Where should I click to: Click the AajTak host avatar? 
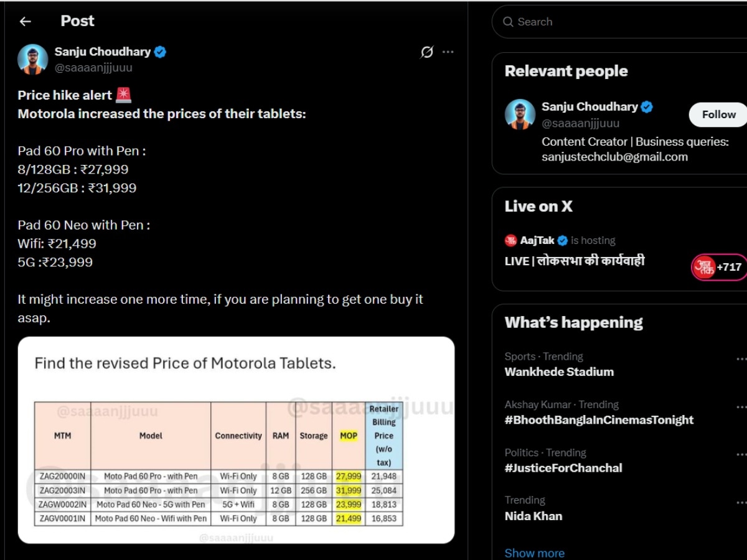pyautogui.click(x=511, y=240)
